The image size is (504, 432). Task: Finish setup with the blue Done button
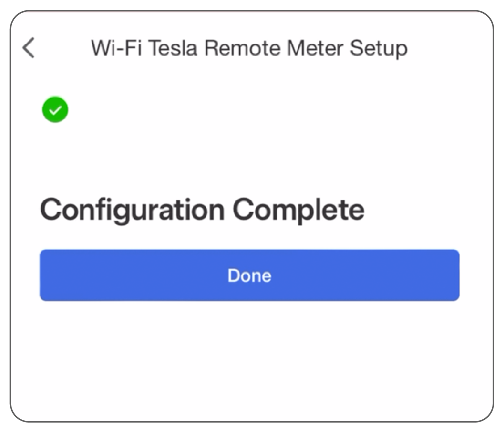pyautogui.click(x=250, y=275)
